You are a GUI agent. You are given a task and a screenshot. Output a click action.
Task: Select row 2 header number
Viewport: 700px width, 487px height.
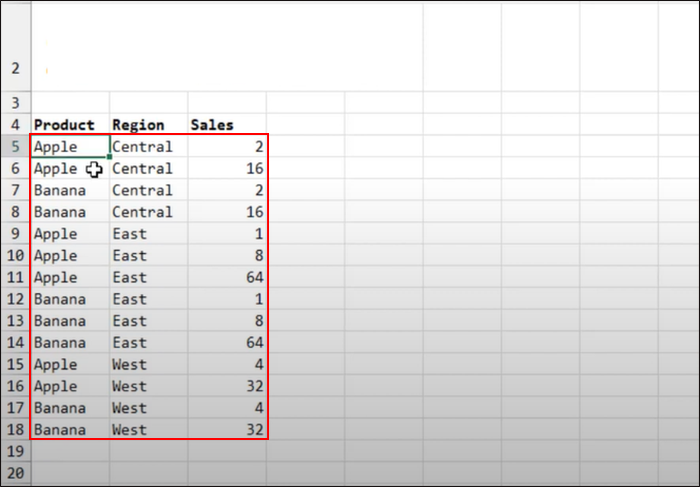click(15, 69)
